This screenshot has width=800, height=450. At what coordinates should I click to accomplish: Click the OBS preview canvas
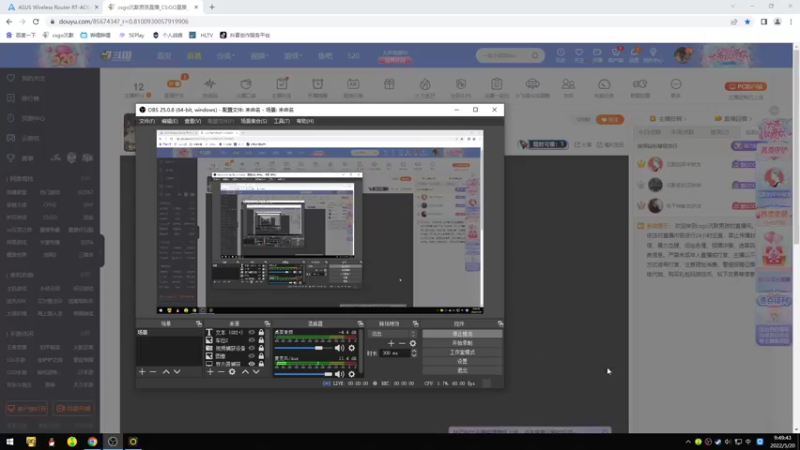320,222
